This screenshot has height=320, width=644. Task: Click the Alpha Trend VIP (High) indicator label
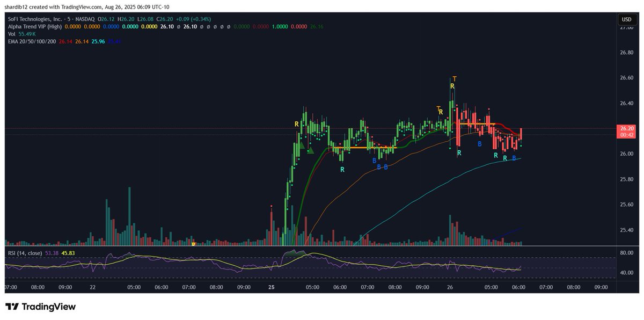[x=34, y=26]
